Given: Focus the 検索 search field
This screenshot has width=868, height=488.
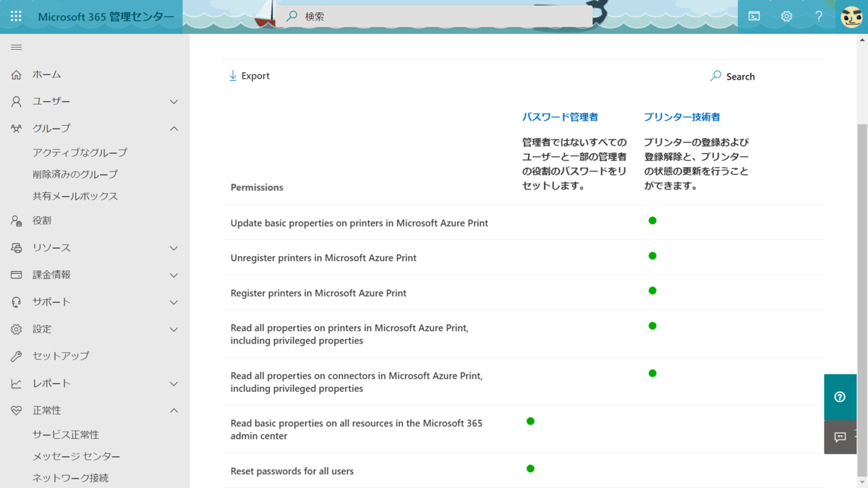Looking at the screenshot, I should click(x=434, y=16).
